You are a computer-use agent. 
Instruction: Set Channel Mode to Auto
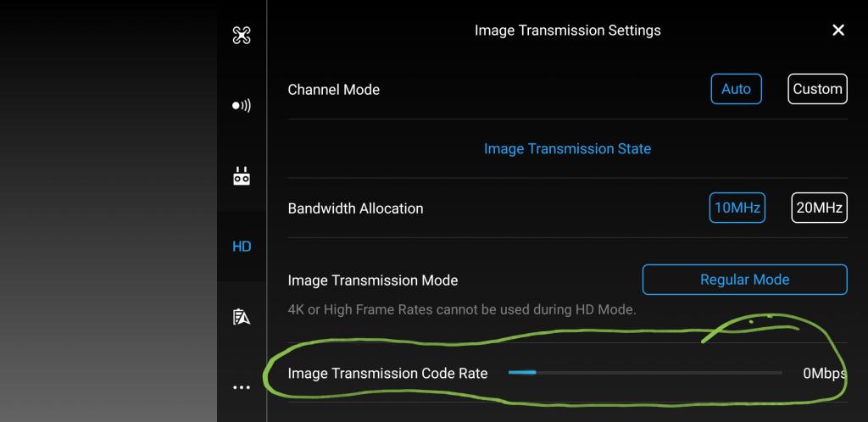pyautogui.click(x=736, y=89)
